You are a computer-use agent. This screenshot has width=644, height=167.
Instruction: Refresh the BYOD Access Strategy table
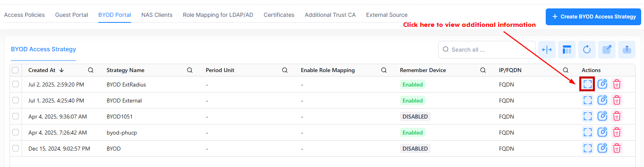click(x=586, y=50)
